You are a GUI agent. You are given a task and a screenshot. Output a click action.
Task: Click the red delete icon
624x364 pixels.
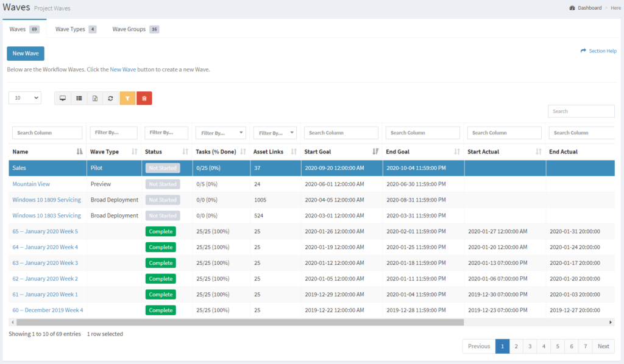(x=144, y=98)
